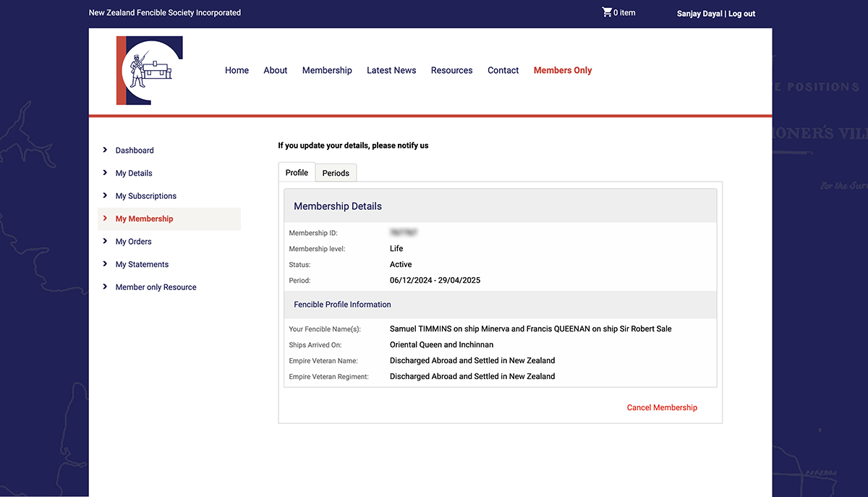Click the chevron beside Dashboard
The width and height of the screenshot is (868, 497).
tap(104, 150)
